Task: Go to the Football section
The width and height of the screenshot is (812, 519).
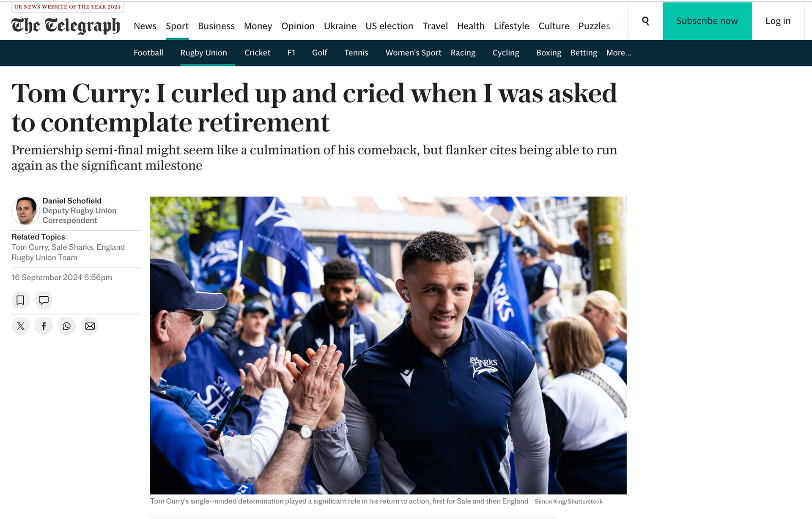Action: coord(148,53)
